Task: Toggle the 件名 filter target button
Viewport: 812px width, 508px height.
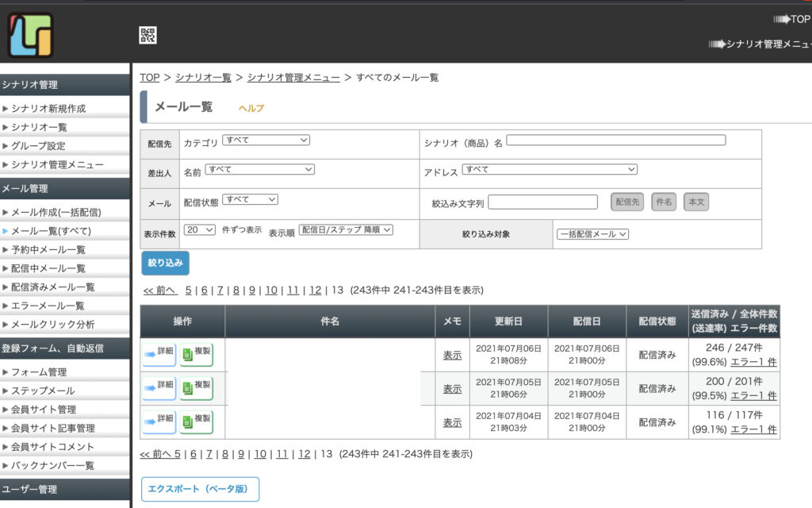Action: click(664, 202)
